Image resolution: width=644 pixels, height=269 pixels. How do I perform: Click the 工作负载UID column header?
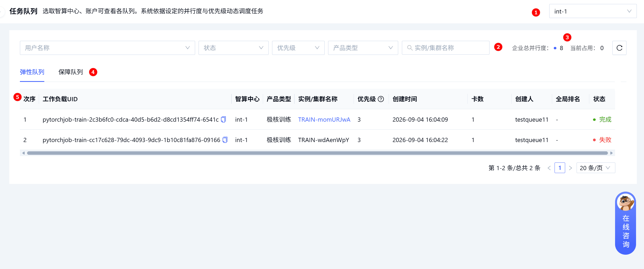60,99
